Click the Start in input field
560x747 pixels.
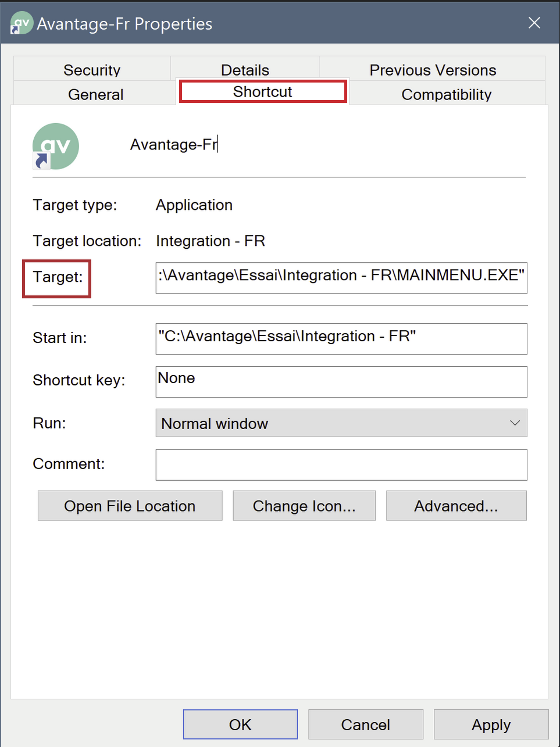click(x=341, y=339)
